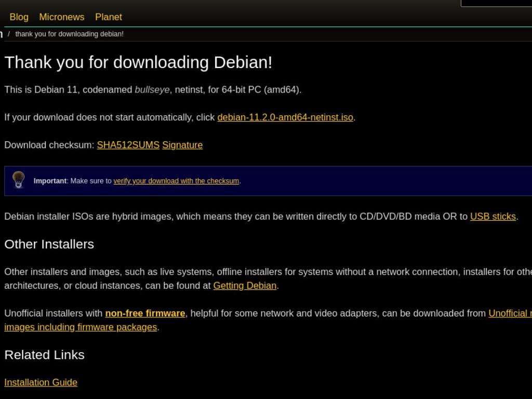Open the Micronews navigation link

62,17
